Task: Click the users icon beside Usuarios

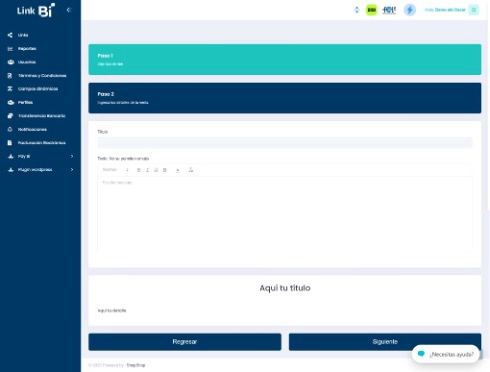Action: point(11,62)
